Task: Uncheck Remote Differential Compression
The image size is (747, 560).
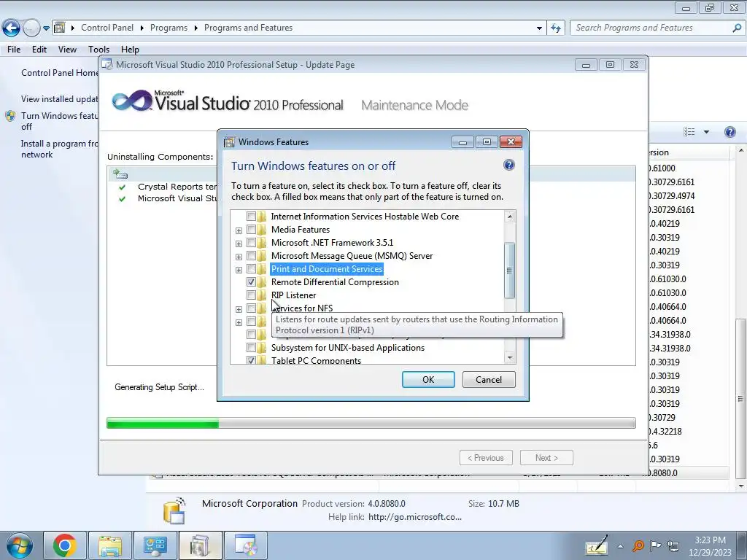Action: coord(251,282)
